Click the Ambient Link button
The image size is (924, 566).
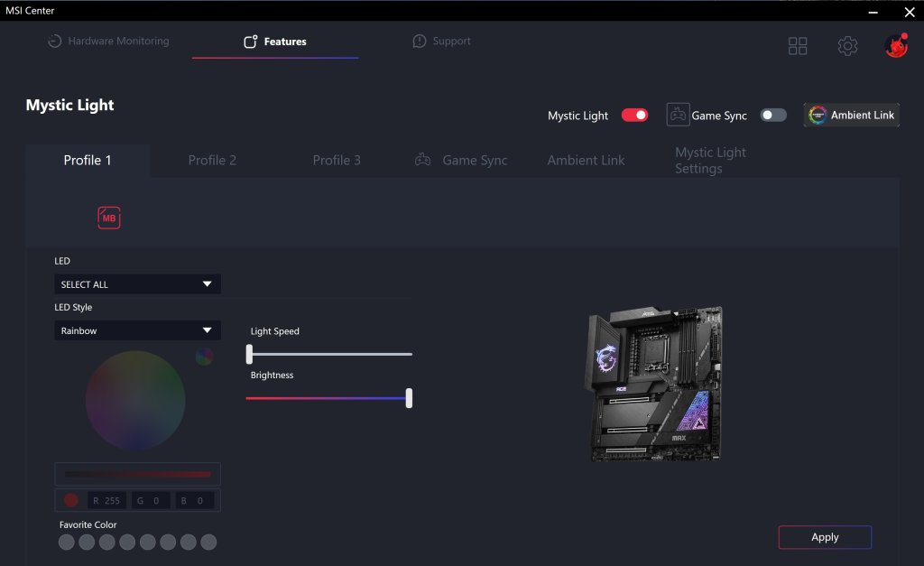pos(852,115)
